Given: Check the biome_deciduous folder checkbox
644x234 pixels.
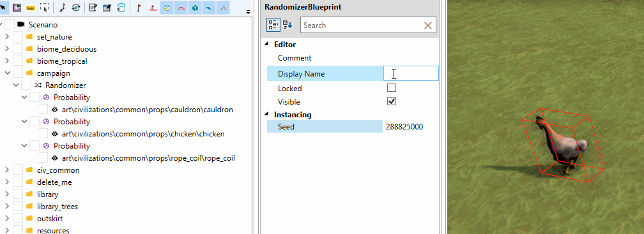Looking at the screenshot, I should pyautogui.click(x=18, y=48).
